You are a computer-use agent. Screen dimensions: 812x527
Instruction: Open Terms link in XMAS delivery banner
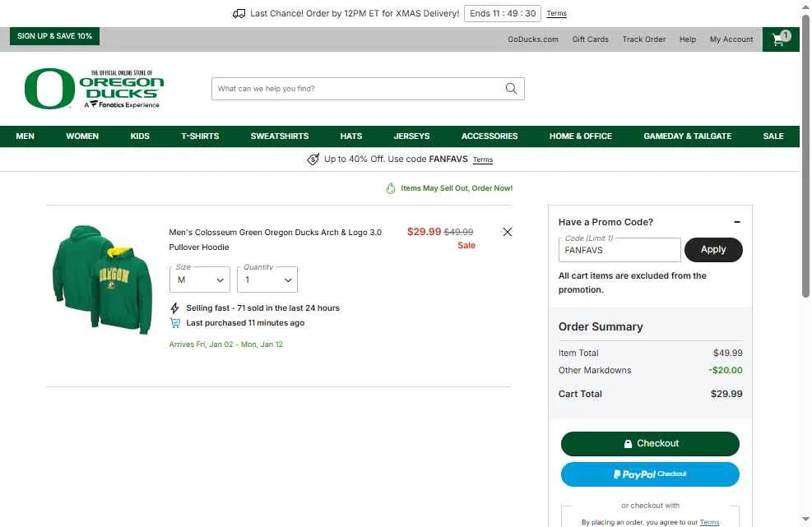tap(557, 13)
